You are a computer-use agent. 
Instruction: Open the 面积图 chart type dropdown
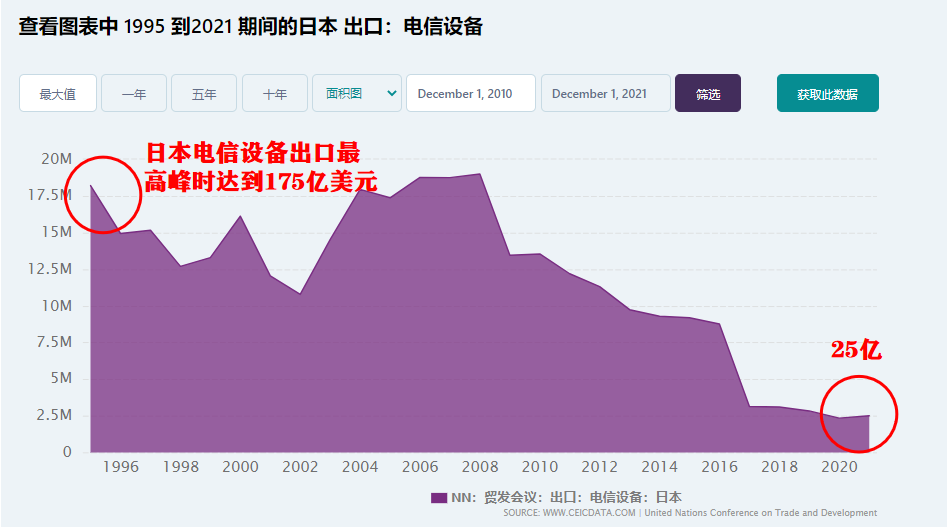[x=357, y=93]
